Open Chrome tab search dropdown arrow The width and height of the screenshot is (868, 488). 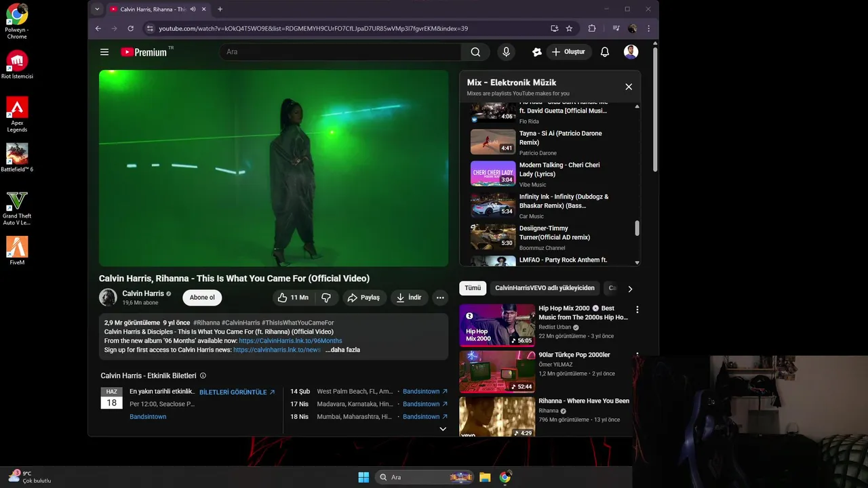pyautogui.click(x=97, y=9)
